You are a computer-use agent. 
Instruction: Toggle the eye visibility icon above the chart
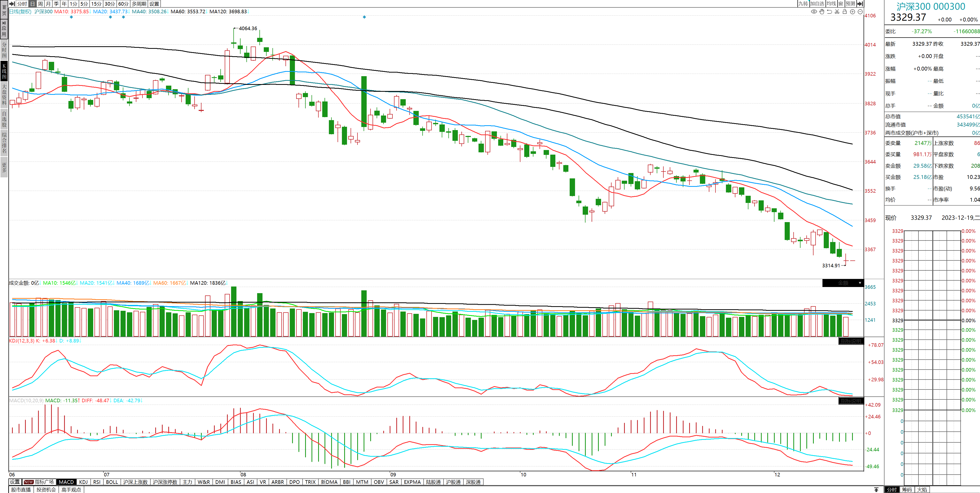(814, 12)
